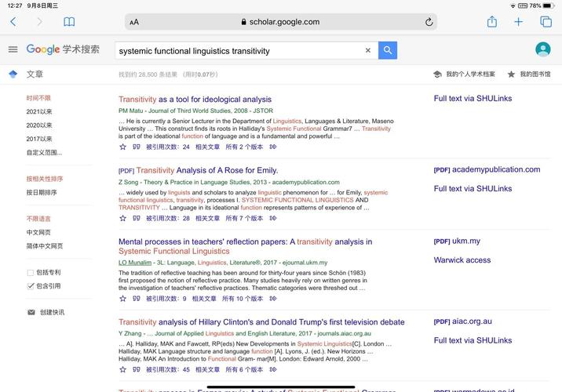Open 自定义范围 date range option
This screenshot has width=562, height=392.
(44, 152)
